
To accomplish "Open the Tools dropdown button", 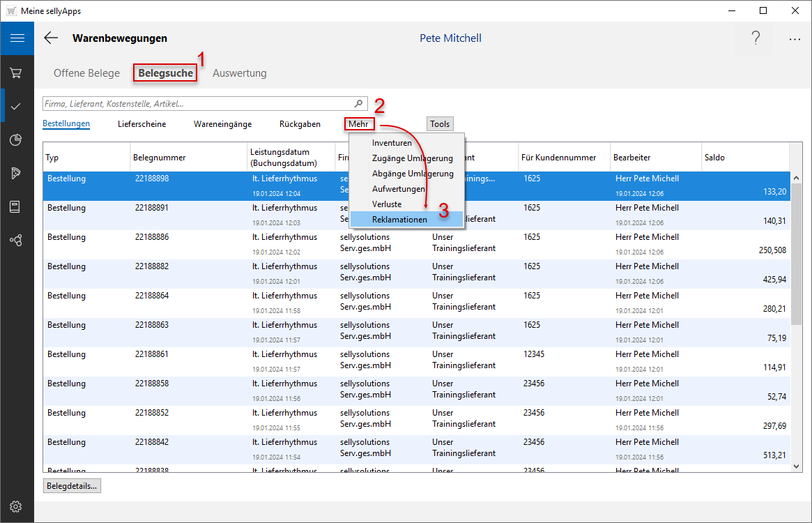I will point(440,124).
